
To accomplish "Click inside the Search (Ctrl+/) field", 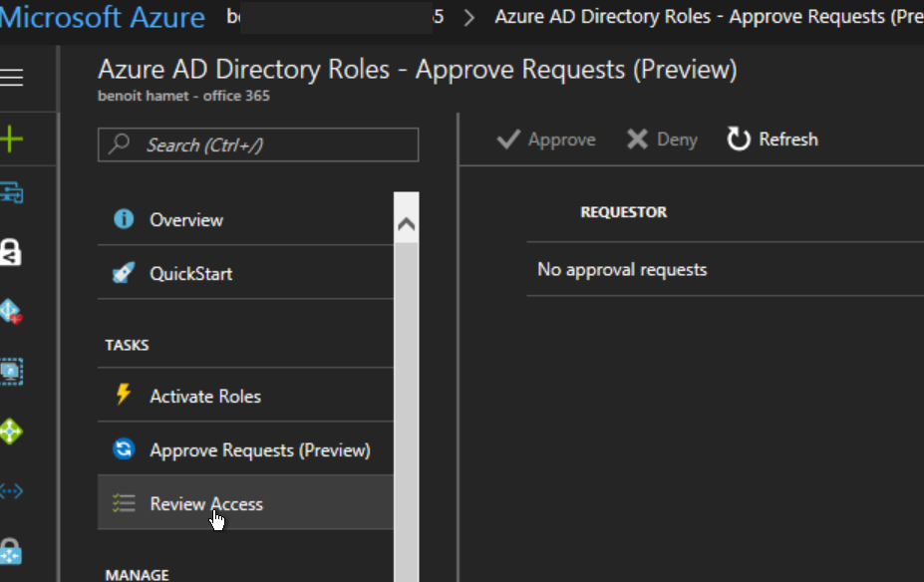I will click(259, 145).
